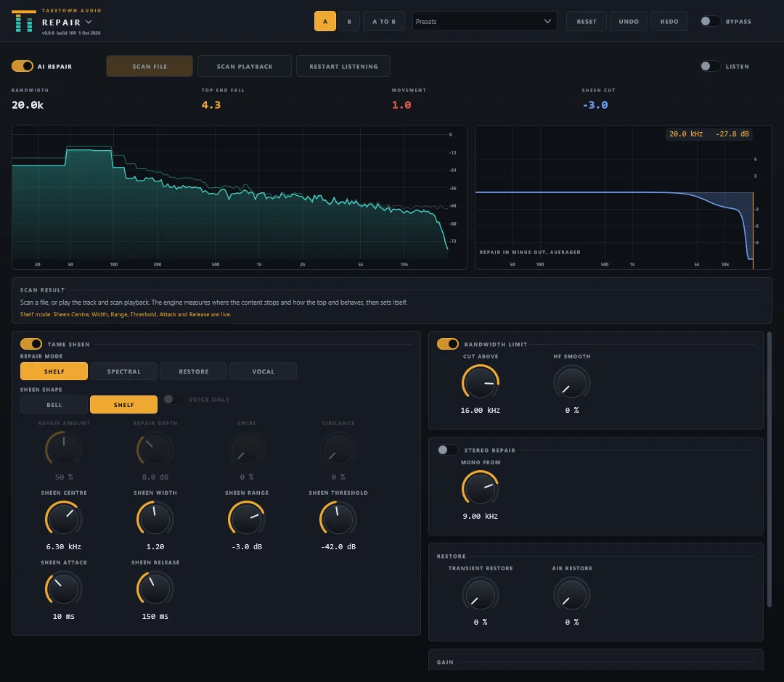Click the TRANSIENT RESTORE knob

pyautogui.click(x=480, y=594)
